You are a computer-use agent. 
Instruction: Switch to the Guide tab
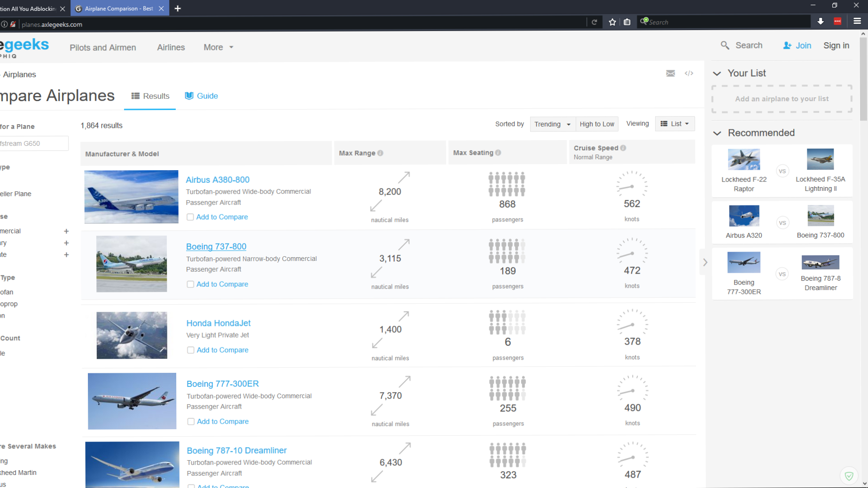[x=202, y=96]
